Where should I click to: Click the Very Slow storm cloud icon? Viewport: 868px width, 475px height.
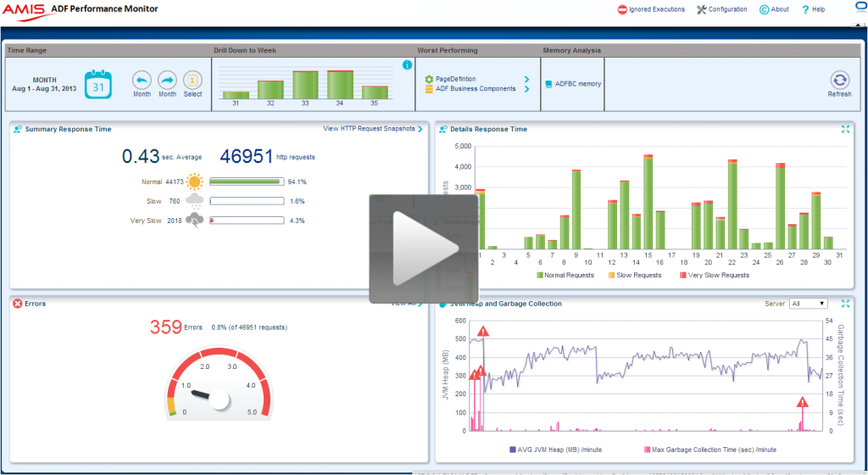coord(195,221)
